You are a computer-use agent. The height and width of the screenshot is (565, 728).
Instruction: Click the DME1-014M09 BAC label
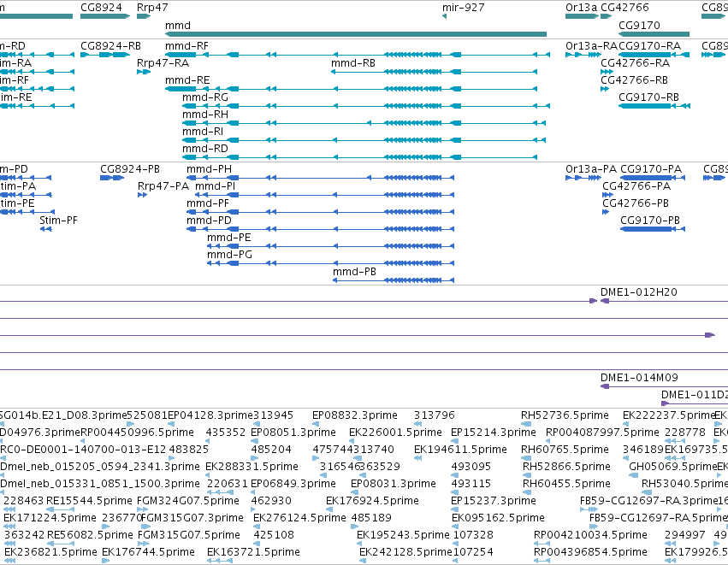(639, 378)
